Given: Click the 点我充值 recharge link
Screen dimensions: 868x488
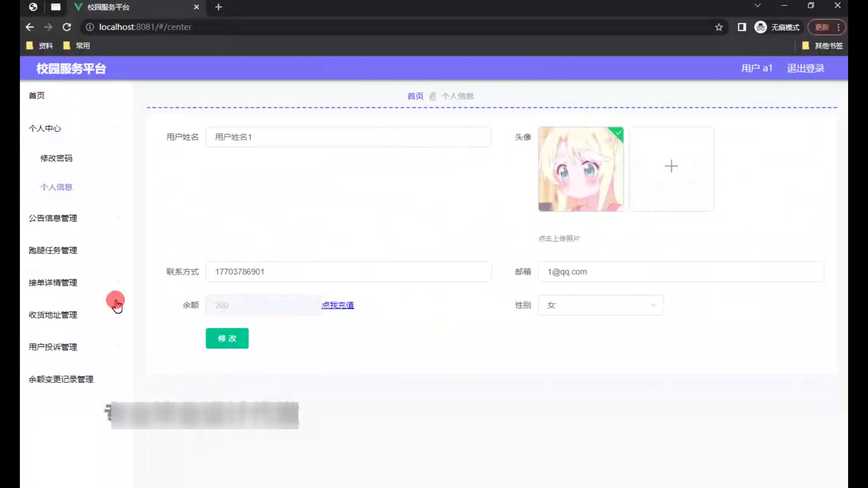Looking at the screenshot, I should tap(337, 305).
